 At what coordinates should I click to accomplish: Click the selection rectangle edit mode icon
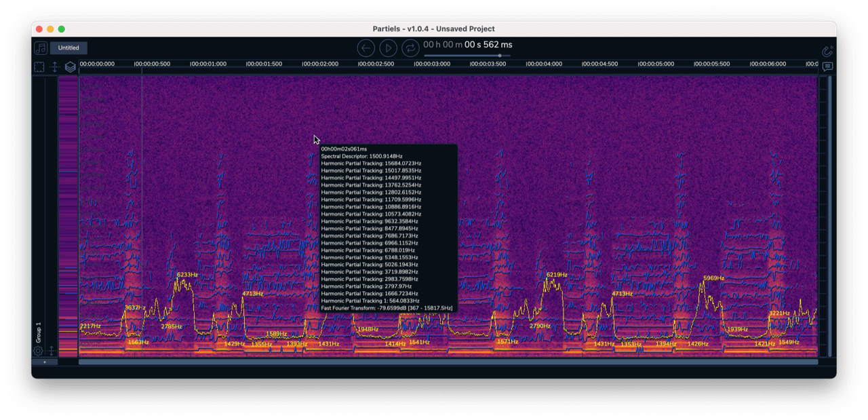(x=39, y=66)
